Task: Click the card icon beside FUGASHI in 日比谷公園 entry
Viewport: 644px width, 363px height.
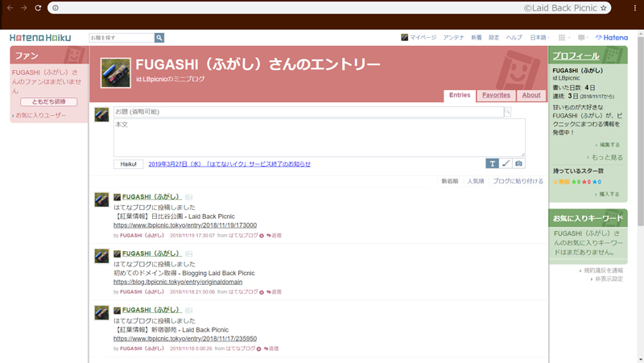Action: 188,197
